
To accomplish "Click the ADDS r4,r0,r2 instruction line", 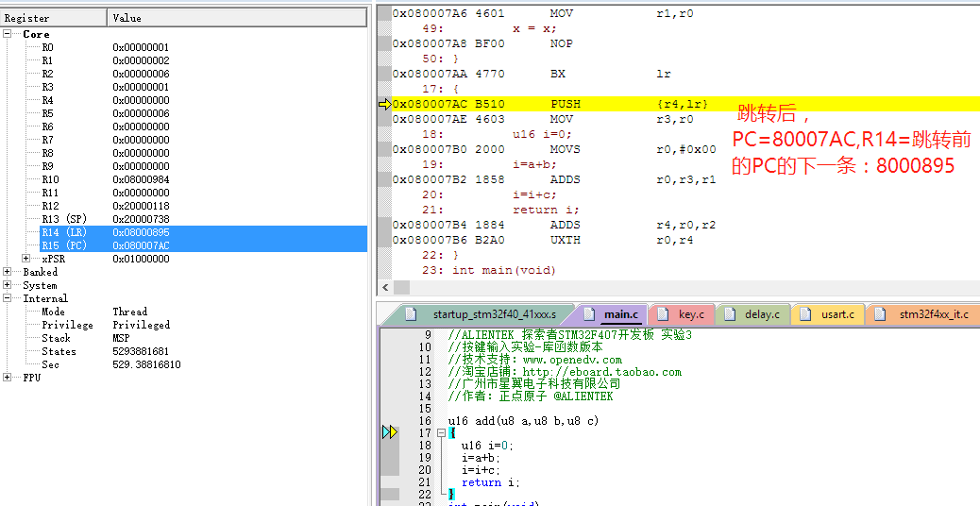I will click(554, 225).
